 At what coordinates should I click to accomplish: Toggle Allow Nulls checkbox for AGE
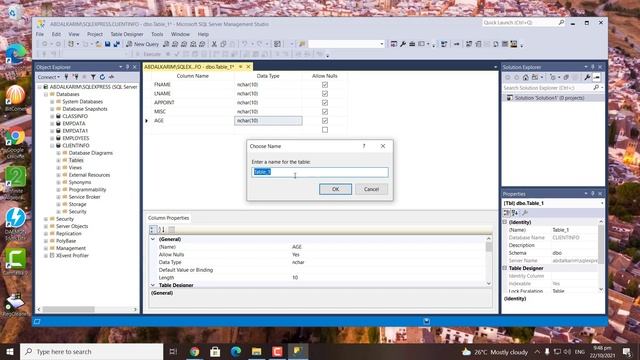tap(325, 120)
